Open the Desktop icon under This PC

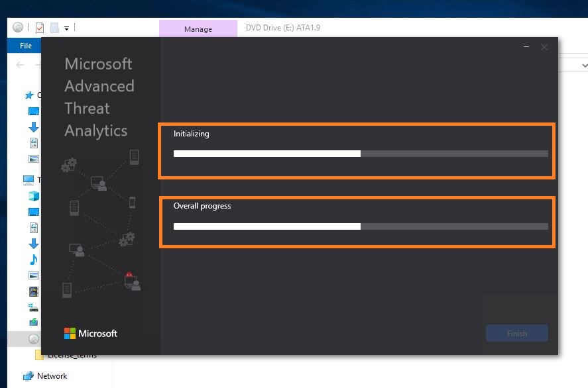click(x=34, y=212)
